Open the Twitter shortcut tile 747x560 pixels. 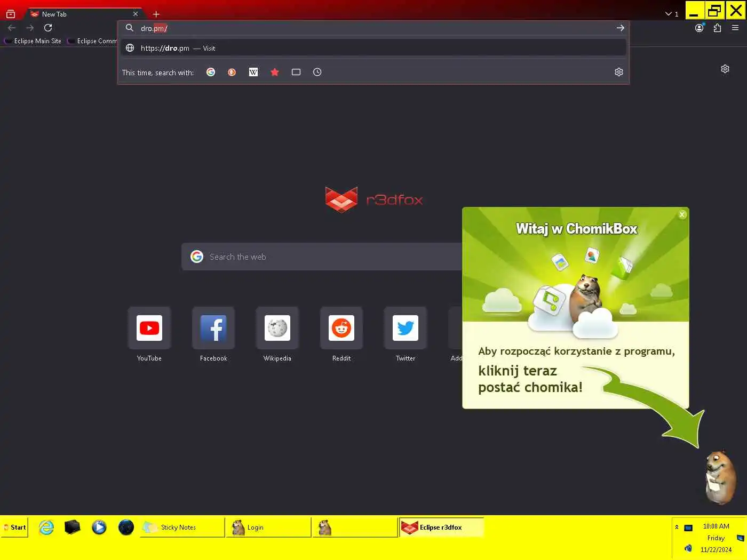tap(406, 328)
